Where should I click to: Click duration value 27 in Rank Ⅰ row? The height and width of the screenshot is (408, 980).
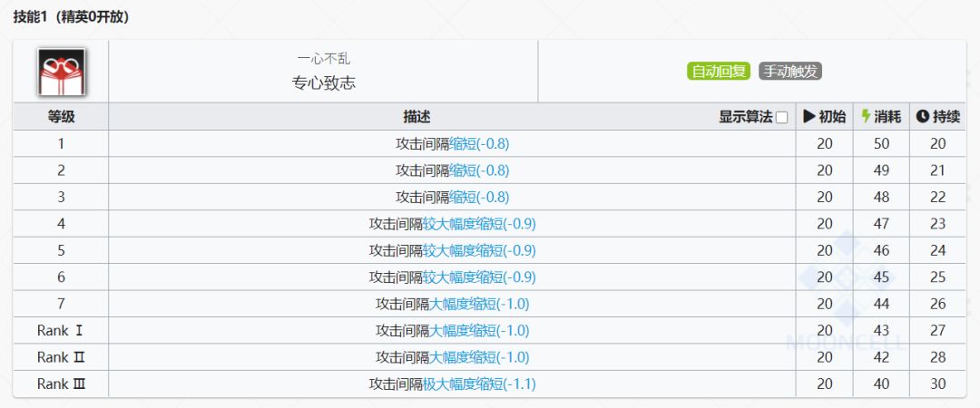point(938,331)
